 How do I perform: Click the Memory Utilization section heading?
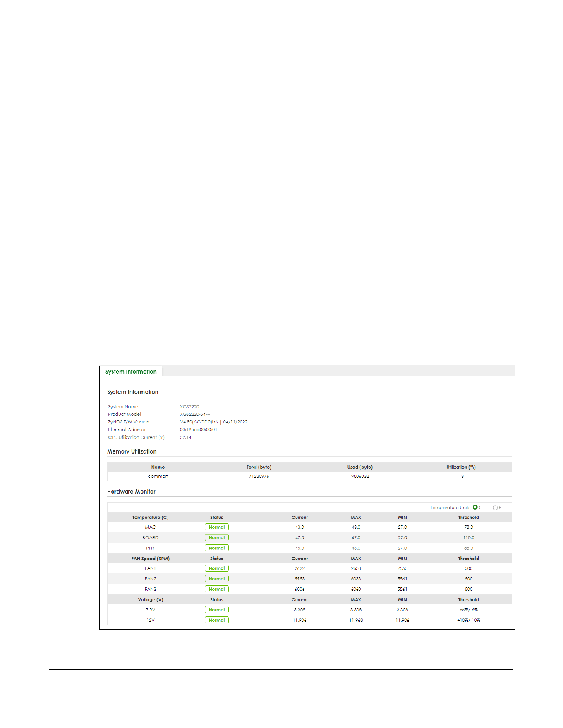pyautogui.click(x=132, y=451)
